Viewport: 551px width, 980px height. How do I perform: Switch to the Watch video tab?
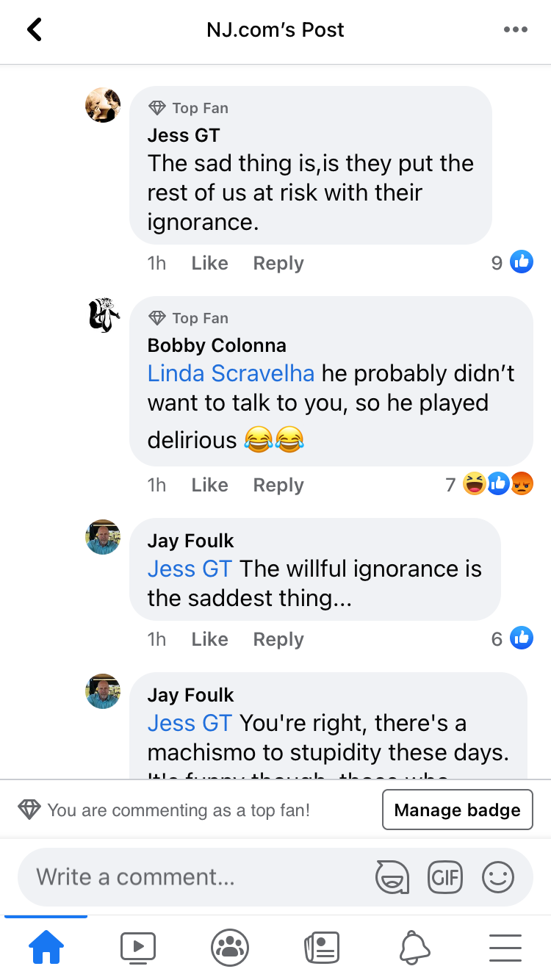[x=138, y=947]
